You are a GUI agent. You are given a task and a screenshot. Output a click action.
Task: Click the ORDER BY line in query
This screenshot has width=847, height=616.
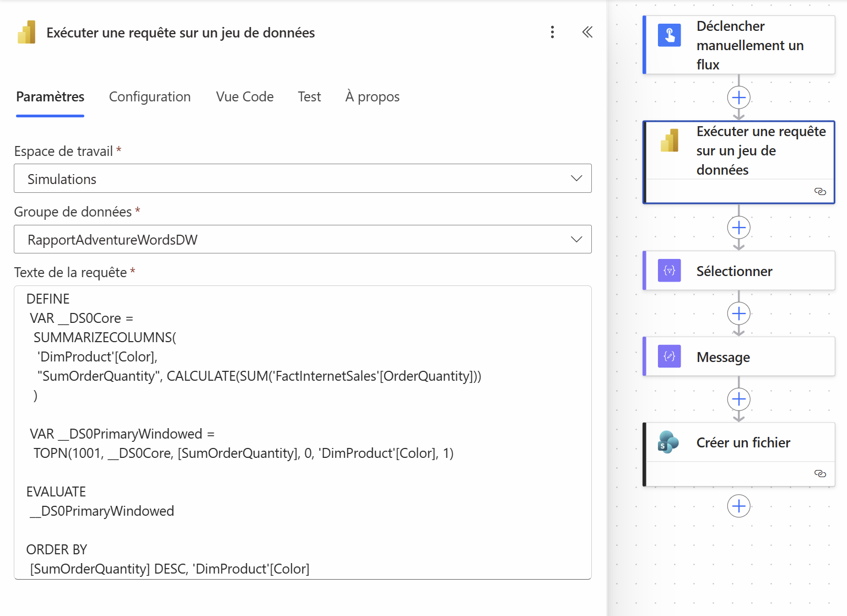coord(57,549)
